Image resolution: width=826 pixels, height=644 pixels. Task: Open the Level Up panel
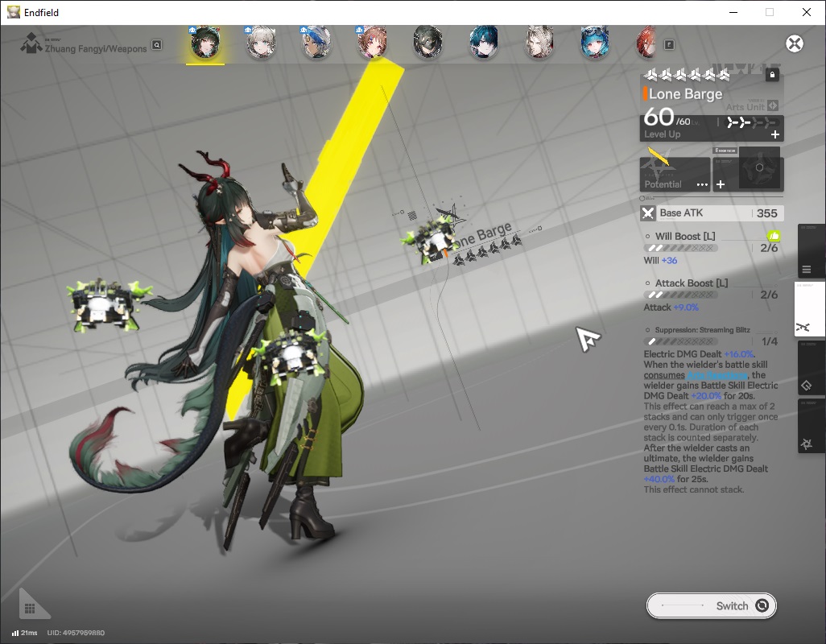[x=712, y=128]
